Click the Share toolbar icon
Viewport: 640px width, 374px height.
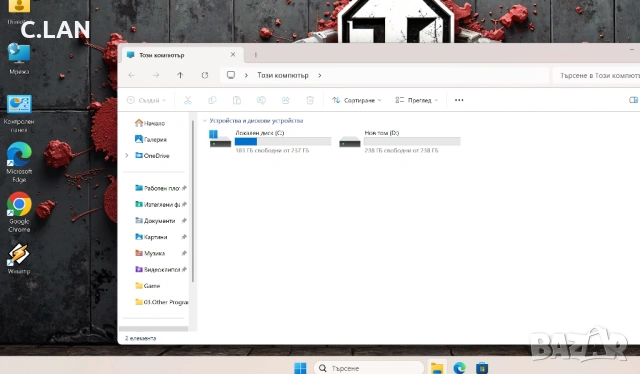(286, 100)
